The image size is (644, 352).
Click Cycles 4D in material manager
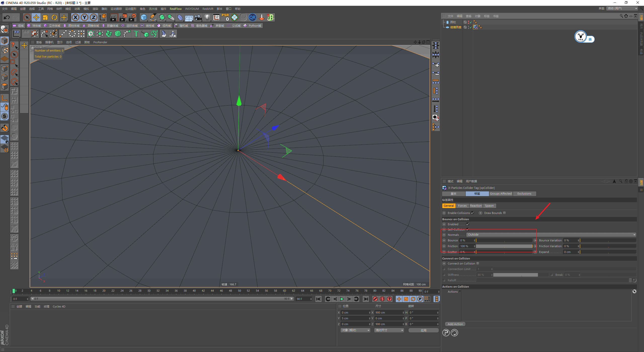(x=59, y=306)
